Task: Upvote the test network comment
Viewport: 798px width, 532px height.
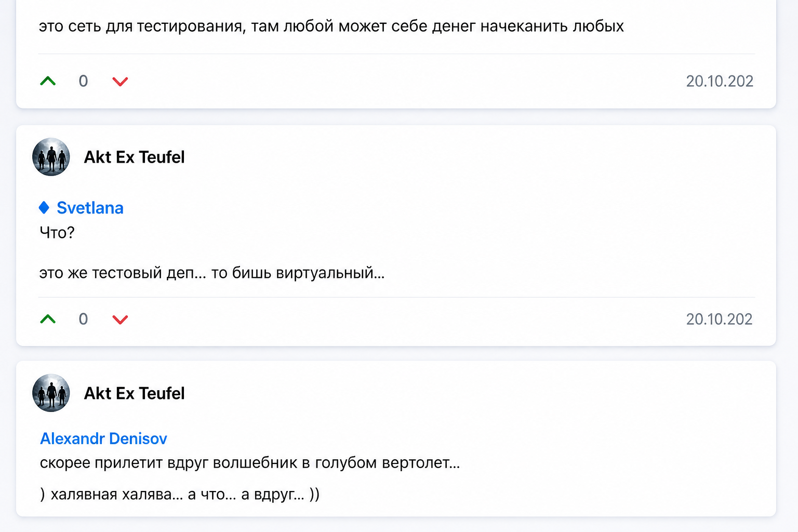Action: (x=48, y=81)
